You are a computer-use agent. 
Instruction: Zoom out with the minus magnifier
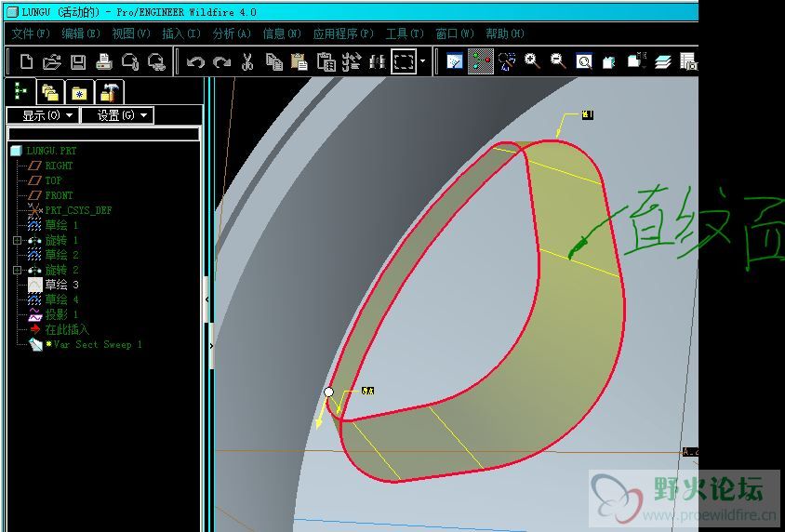(558, 61)
